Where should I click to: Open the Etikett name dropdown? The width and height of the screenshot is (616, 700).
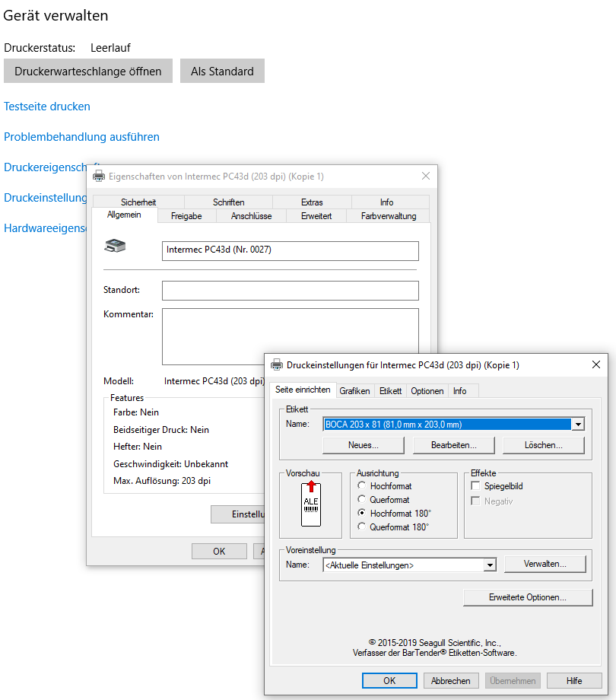(x=578, y=424)
